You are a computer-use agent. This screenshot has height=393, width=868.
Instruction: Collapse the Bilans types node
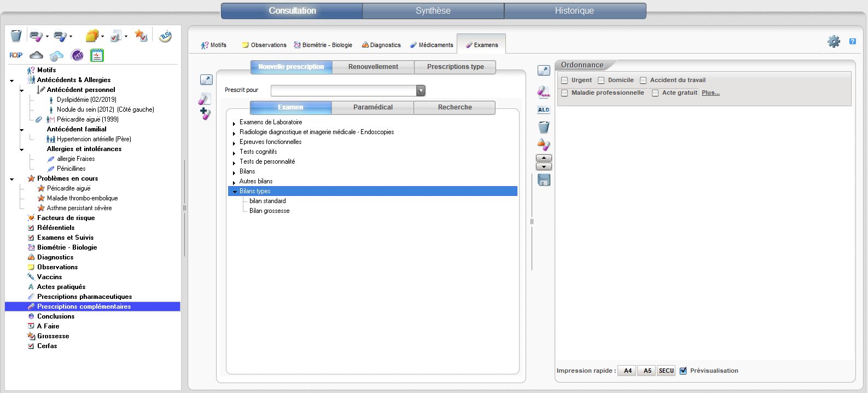click(235, 192)
